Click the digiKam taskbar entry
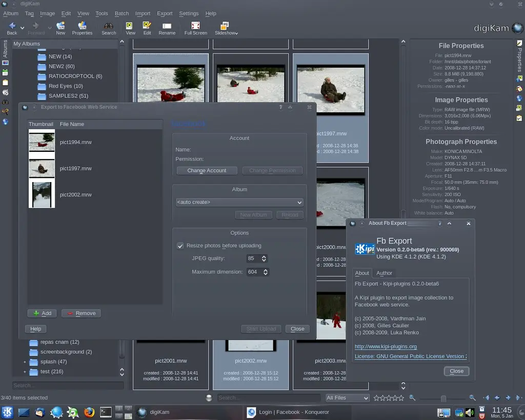The width and height of the screenshot is (525, 420). (159, 412)
